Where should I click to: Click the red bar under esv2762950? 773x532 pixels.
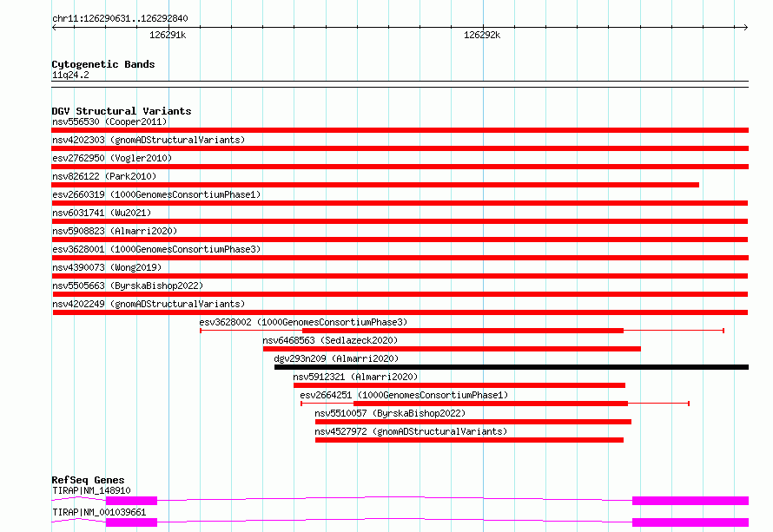pos(400,167)
